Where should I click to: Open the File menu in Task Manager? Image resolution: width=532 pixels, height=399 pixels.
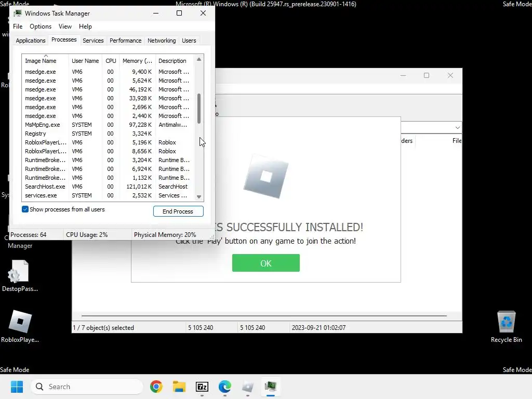point(18,26)
